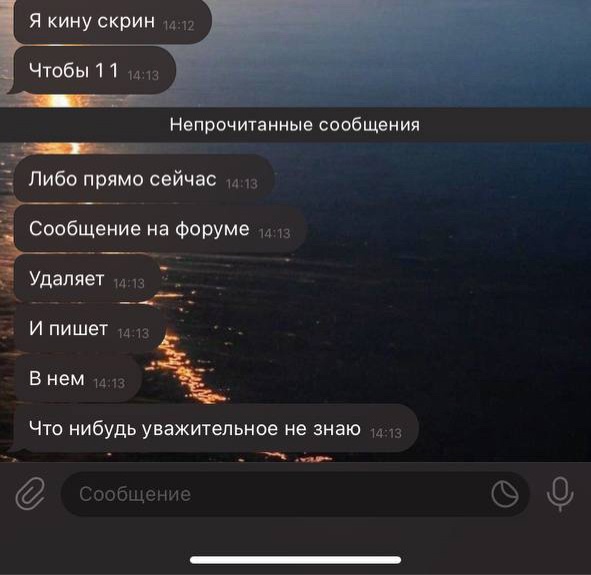Select the 'Либо прямо сейчас' message

click(x=144, y=179)
